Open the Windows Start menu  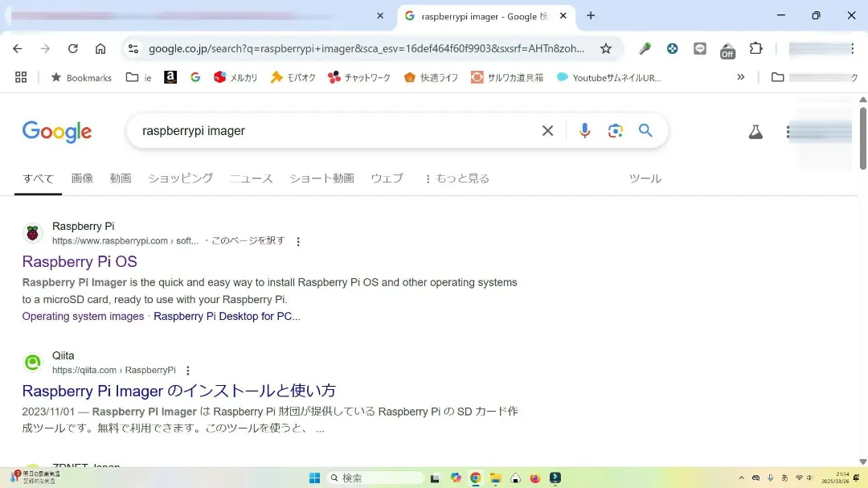click(314, 478)
